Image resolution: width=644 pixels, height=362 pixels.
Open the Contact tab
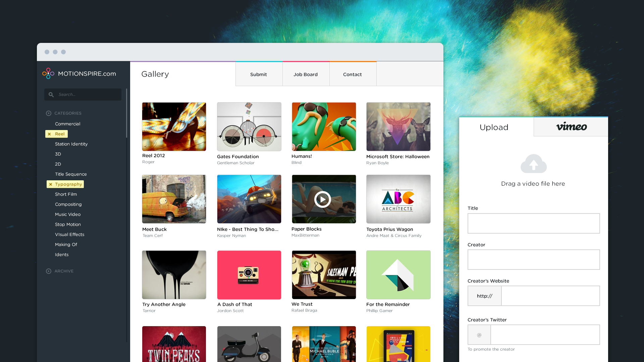[352, 74]
